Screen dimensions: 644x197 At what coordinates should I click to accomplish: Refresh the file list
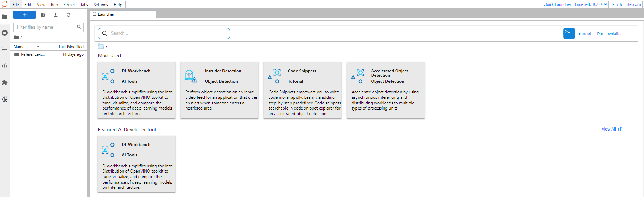[69, 15]
